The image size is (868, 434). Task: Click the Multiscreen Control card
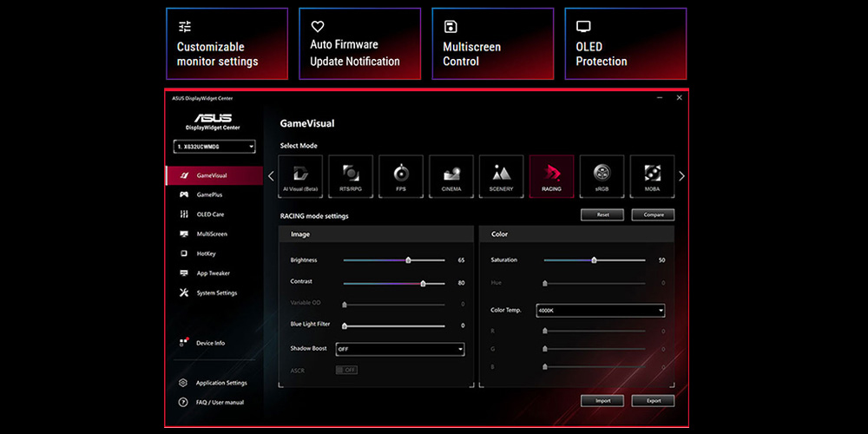(493, 43)
